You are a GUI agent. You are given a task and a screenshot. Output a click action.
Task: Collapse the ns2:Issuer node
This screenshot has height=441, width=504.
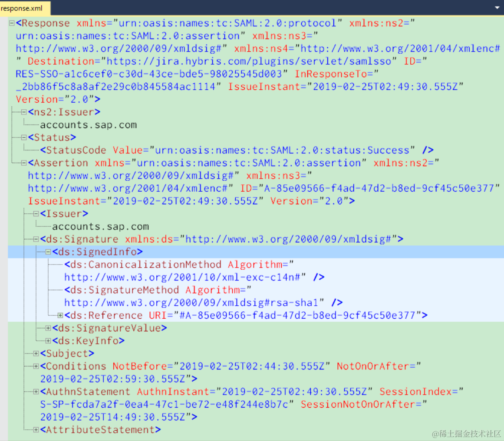click(x=24, y=112)
